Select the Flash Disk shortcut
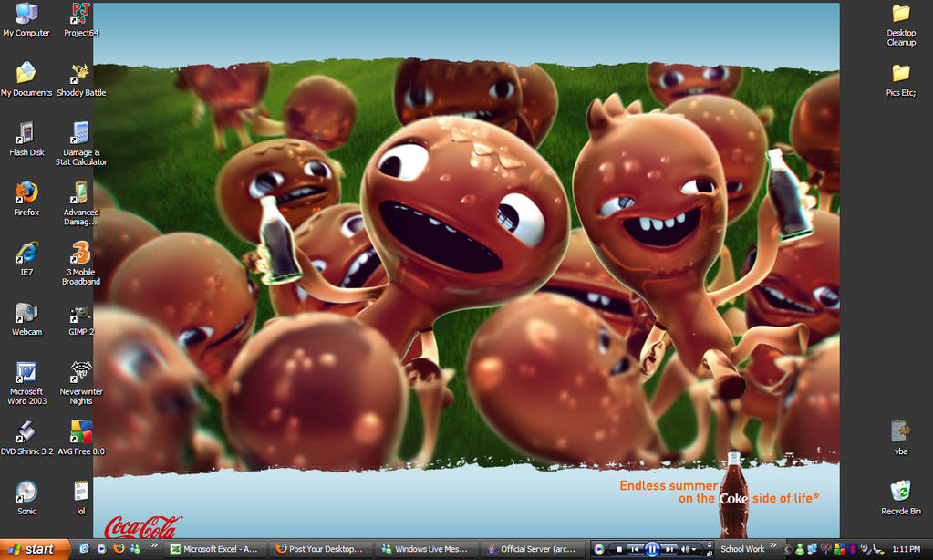This screenshot has height=560, width=933. [26, 139]
